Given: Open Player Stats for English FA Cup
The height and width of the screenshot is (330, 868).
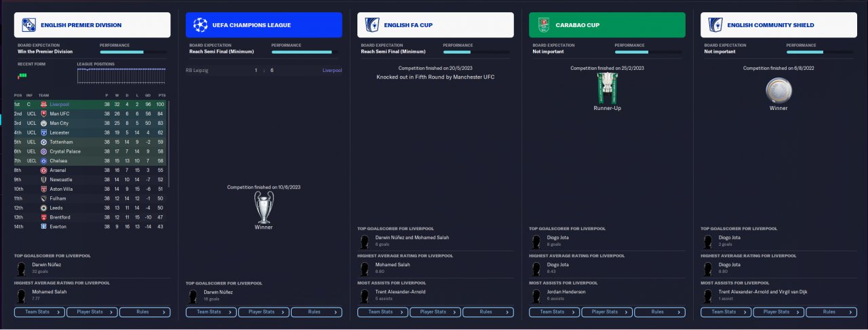Looking at the screenshot, I should pos(435,312).
